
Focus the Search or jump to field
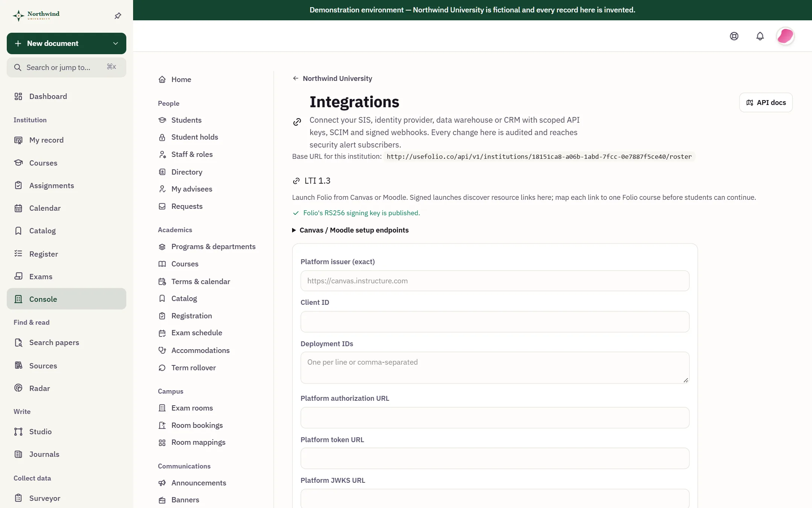click(67, 67)
